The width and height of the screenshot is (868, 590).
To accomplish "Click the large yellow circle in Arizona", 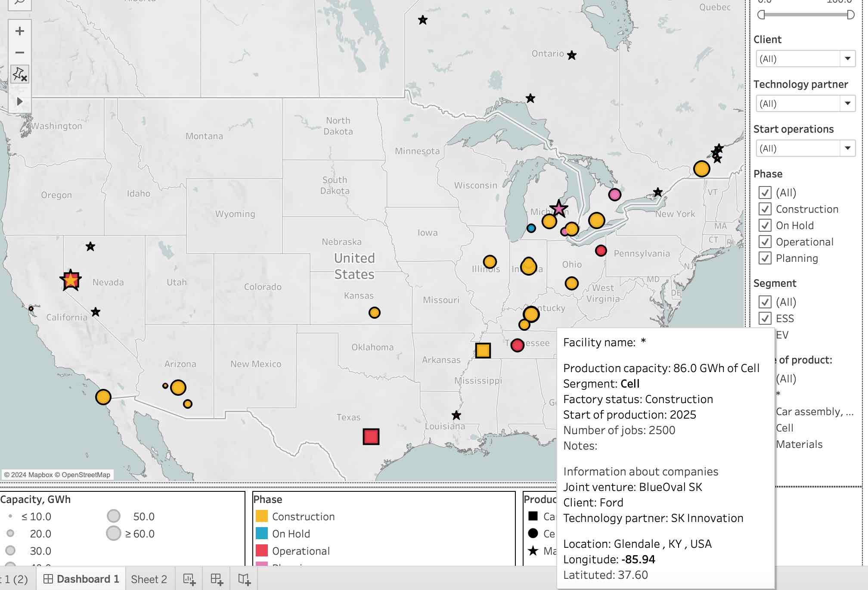I will 178,388.
